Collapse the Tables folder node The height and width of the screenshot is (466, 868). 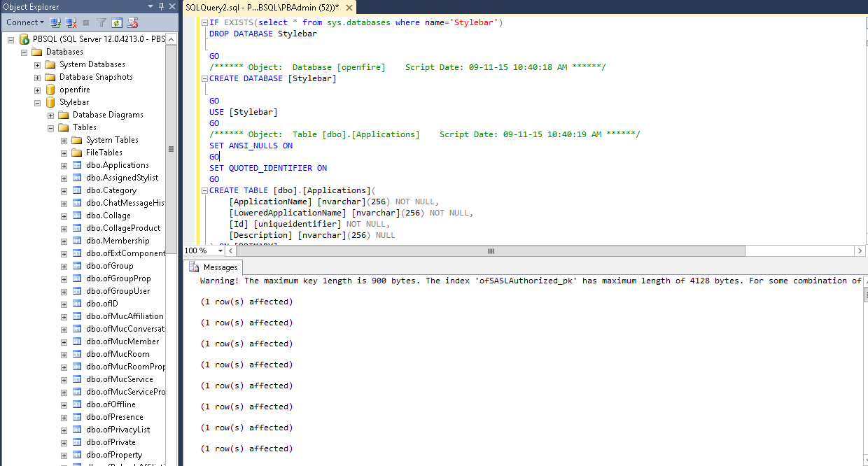coord(51,127)
